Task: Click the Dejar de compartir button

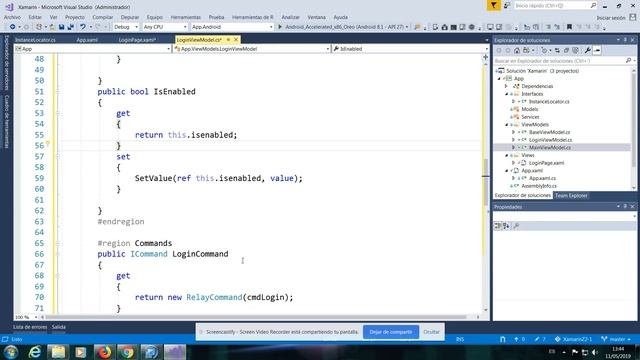Action: pos(391,332)
